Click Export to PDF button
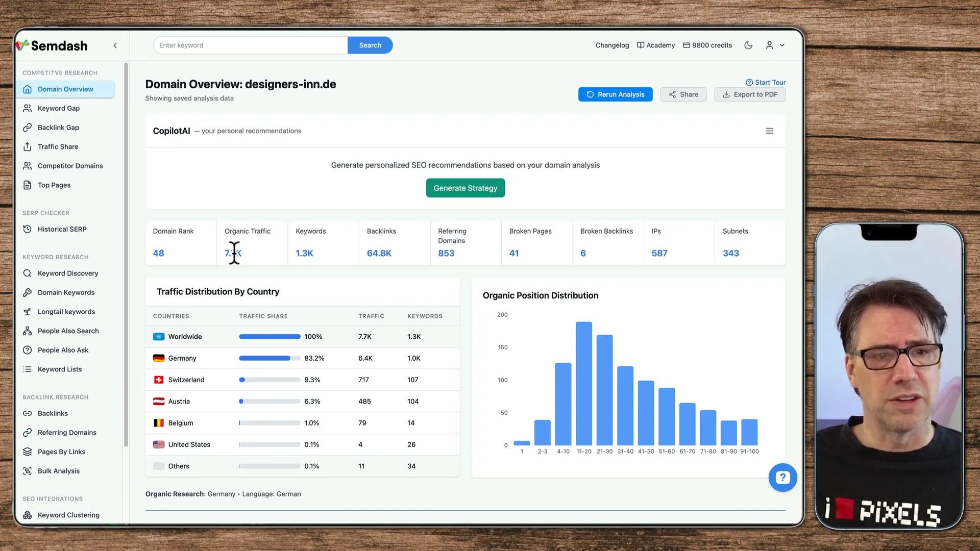Screen dimensions: 980x551 [x=749, y=94]
